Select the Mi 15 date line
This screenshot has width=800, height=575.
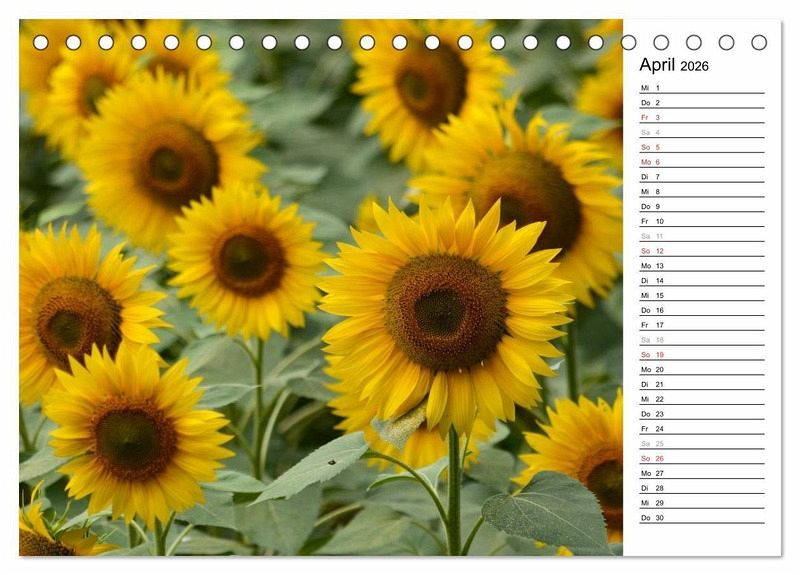pyautogui.click(x=700, y=295)
